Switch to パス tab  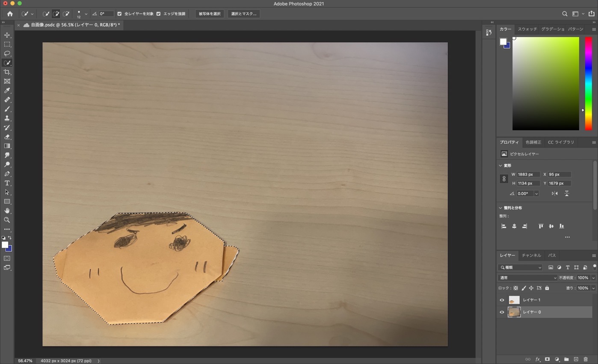coord(552,255)
